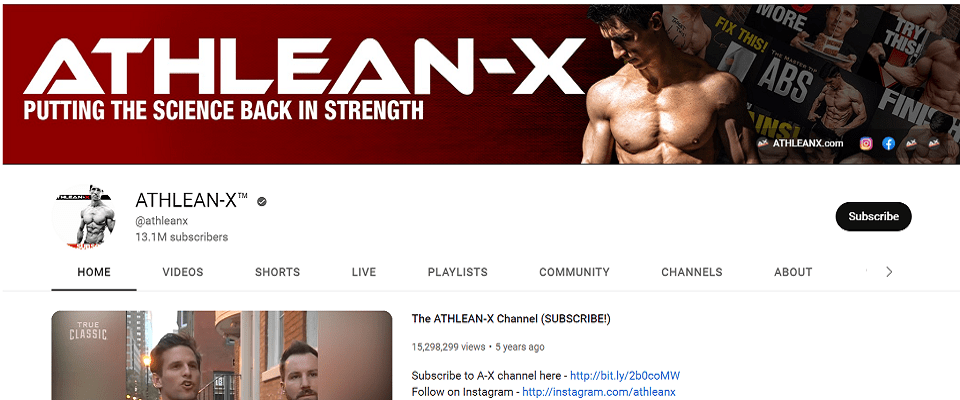View the CHANNELS tab
This screenshot has height=400, width=960.
coord(692,272)
